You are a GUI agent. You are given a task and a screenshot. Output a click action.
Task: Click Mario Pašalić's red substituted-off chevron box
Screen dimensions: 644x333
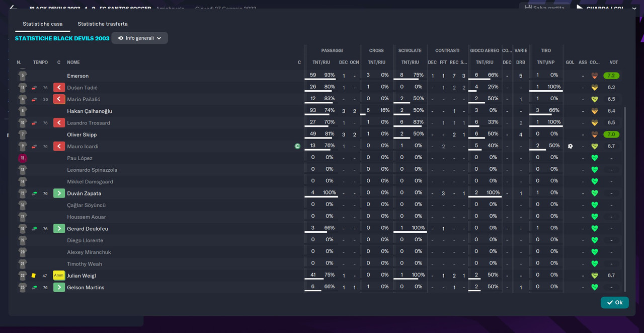[59, 99]
